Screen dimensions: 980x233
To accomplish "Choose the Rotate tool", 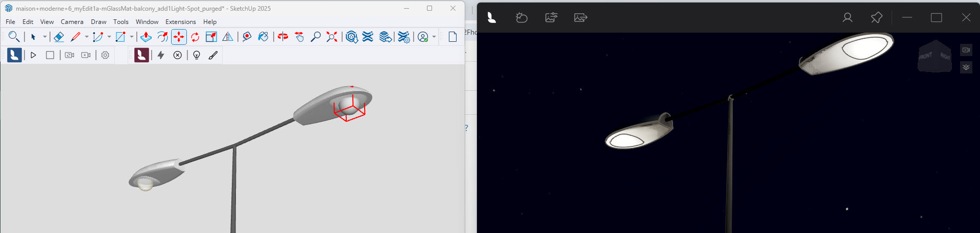I will [x=195, y=37].
